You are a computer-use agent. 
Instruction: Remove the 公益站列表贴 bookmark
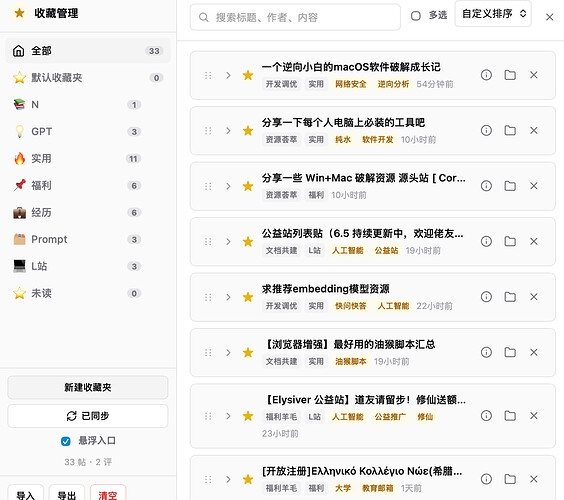pyautogui.click(x=534, y=241)
